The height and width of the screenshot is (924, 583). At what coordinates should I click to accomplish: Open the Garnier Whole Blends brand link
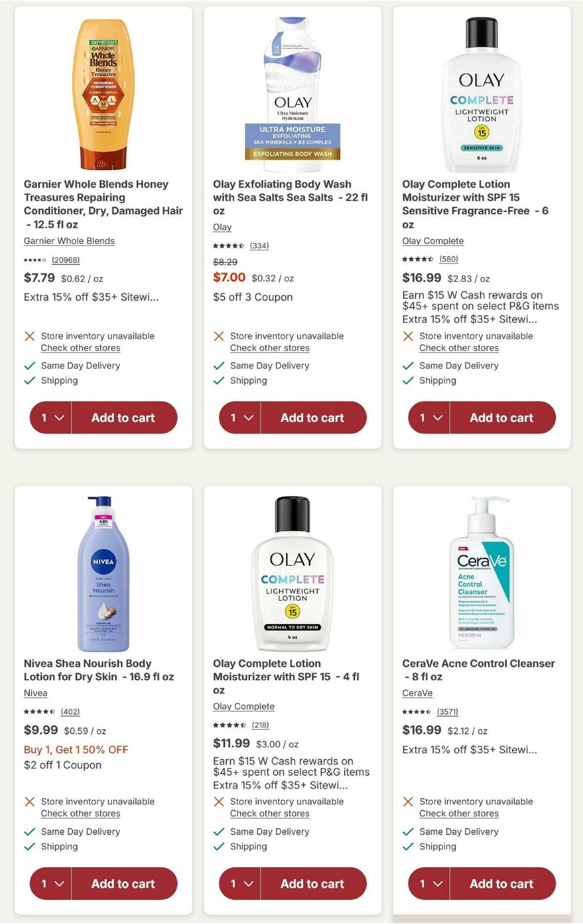pos(69,241)
